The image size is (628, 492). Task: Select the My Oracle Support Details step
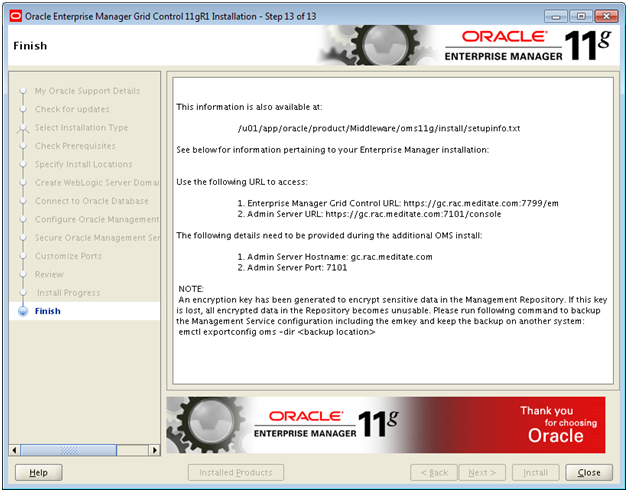tap(87, 91)
